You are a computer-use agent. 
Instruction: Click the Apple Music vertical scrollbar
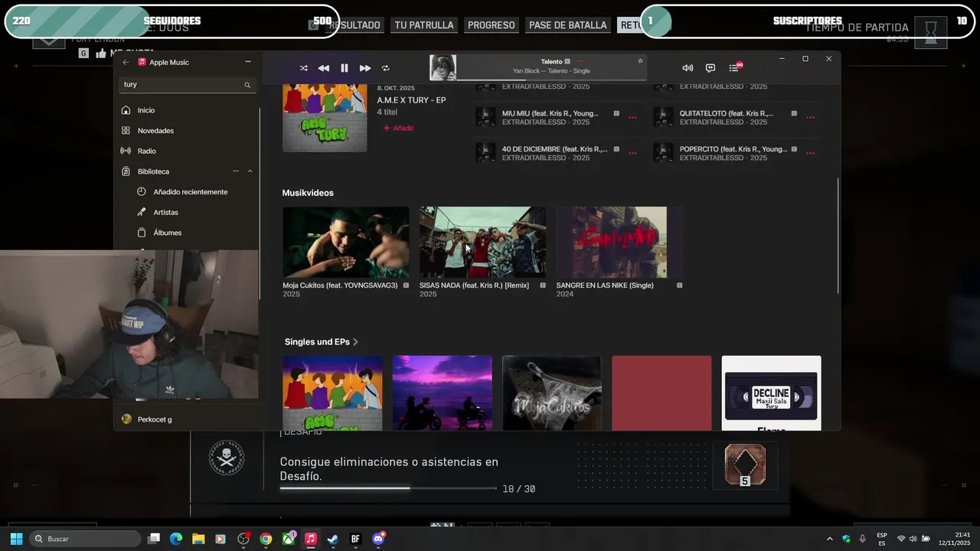click(x=838, y=236)
